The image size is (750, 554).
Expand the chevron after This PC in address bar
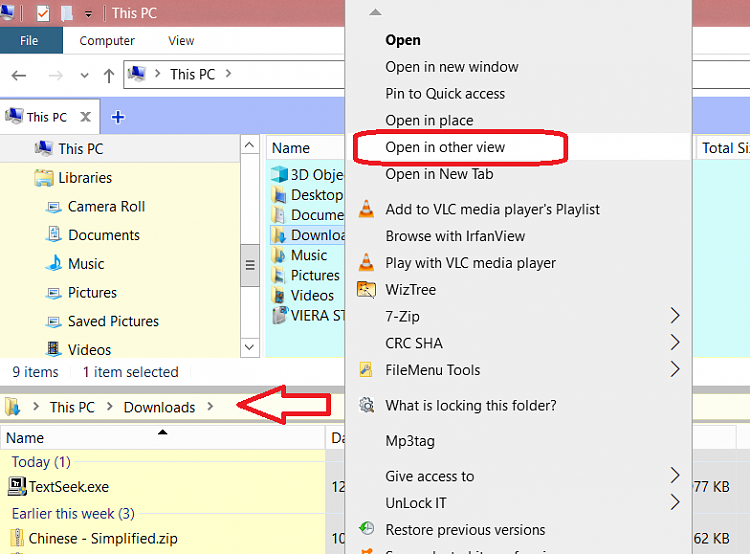228,74
